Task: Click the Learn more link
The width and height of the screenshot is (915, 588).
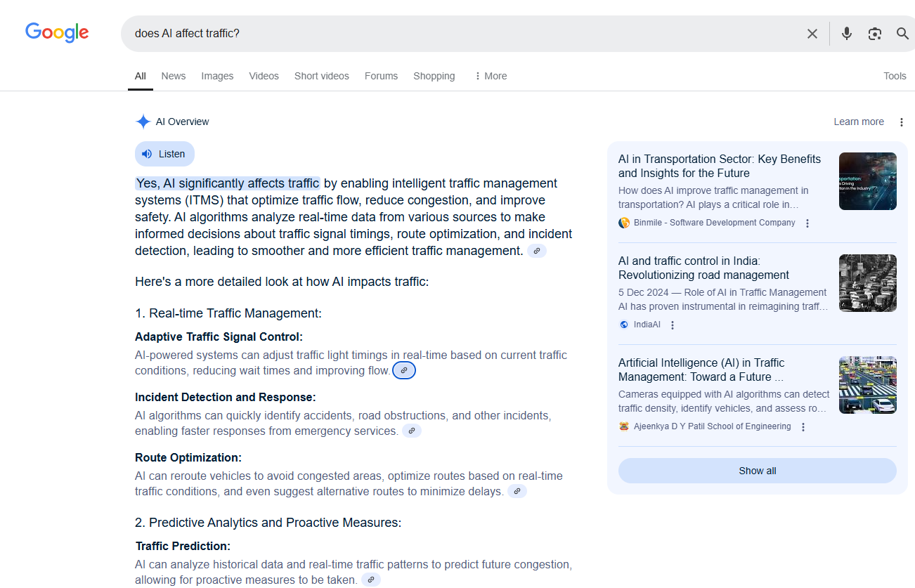Action: click(x=859, y=122)
